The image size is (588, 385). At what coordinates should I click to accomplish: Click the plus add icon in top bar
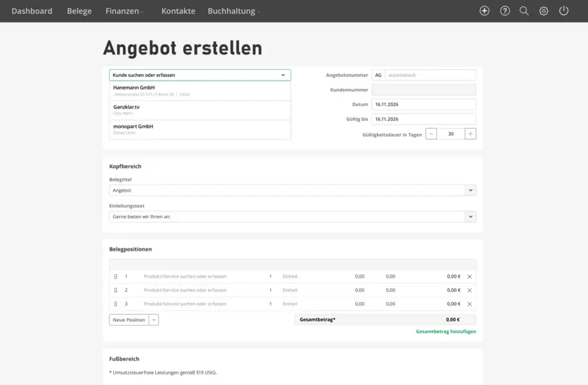[485, 11]
